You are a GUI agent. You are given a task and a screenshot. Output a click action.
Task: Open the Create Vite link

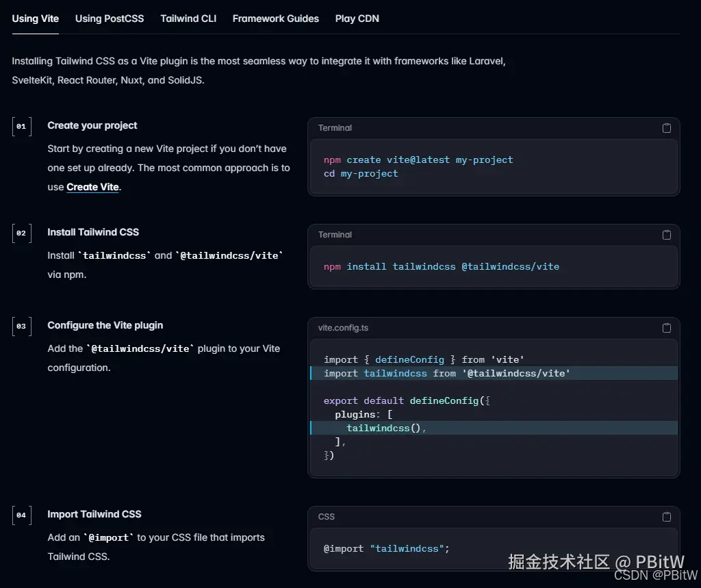92,187
